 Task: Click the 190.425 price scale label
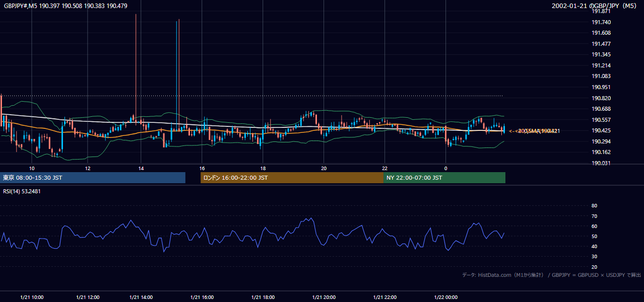[x=601, y=130]
